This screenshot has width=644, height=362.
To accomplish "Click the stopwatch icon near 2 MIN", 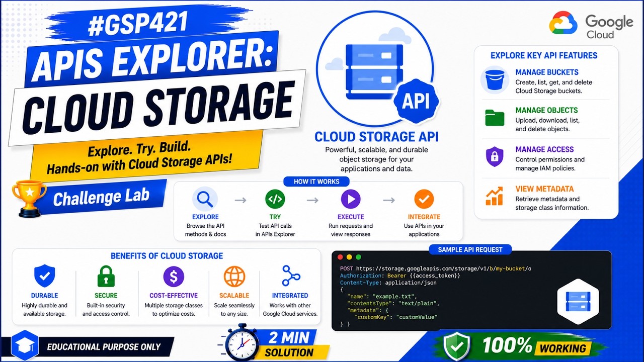I will [242, 343].
